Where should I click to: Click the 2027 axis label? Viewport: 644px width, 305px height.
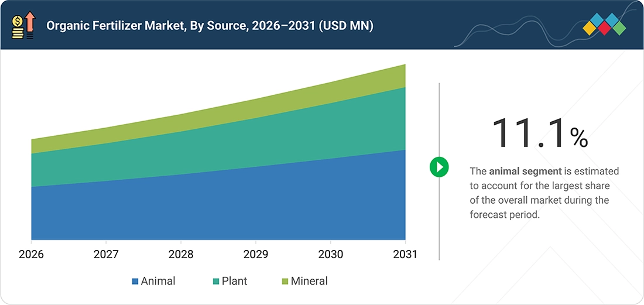point(107,255)
